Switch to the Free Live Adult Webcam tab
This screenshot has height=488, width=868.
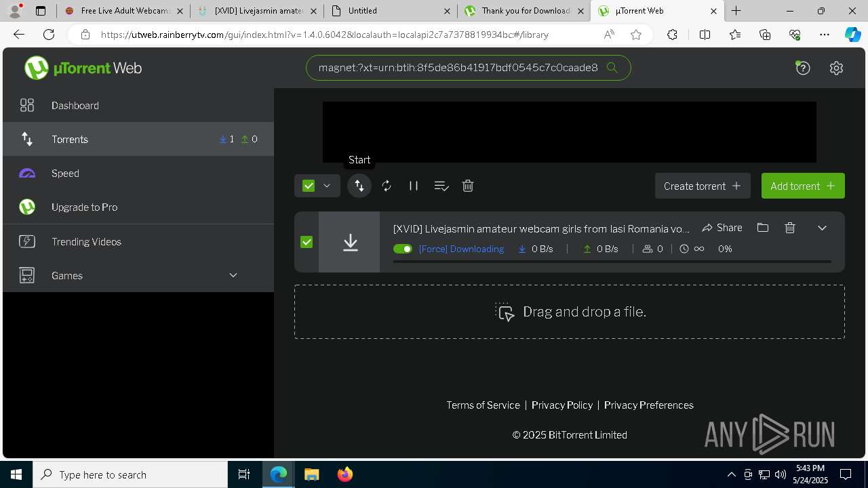click(x=123, y=11)
